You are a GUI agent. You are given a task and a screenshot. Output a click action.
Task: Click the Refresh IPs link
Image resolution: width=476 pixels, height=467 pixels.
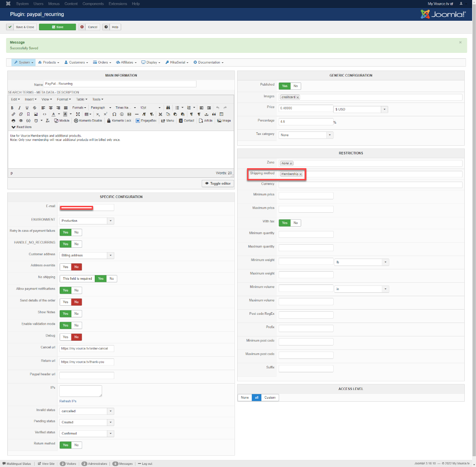(x=68, y=401)
